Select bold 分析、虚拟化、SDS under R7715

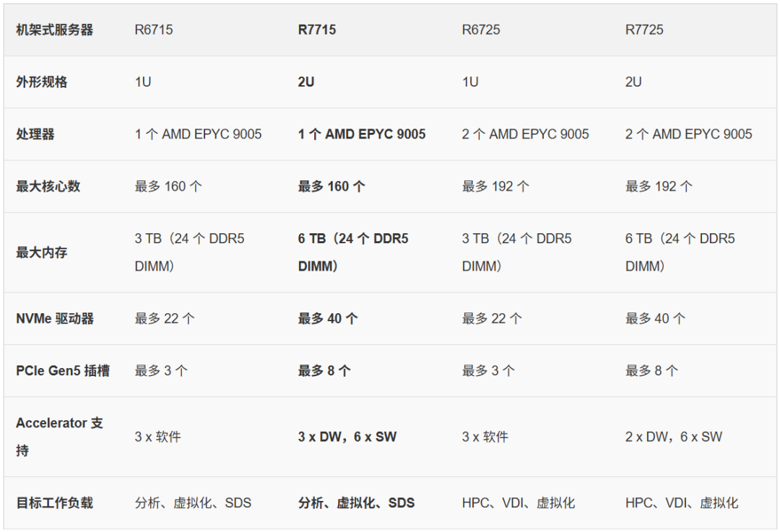(356, 503)
